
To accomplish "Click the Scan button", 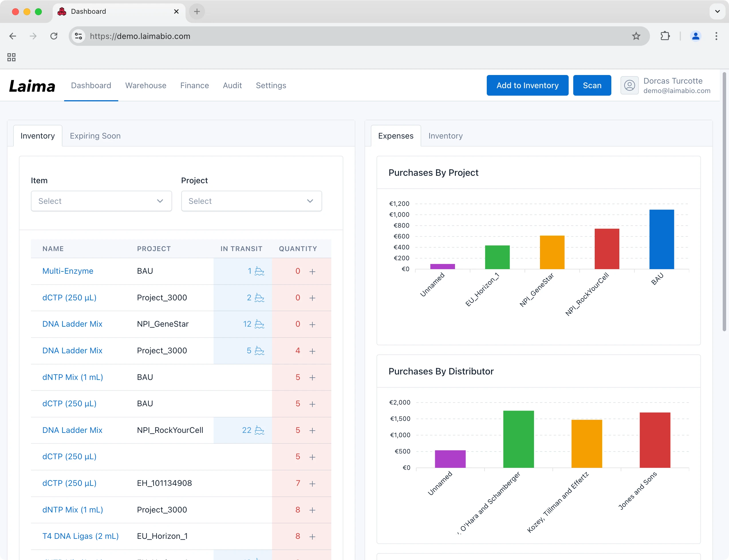I will pos(592,85).
